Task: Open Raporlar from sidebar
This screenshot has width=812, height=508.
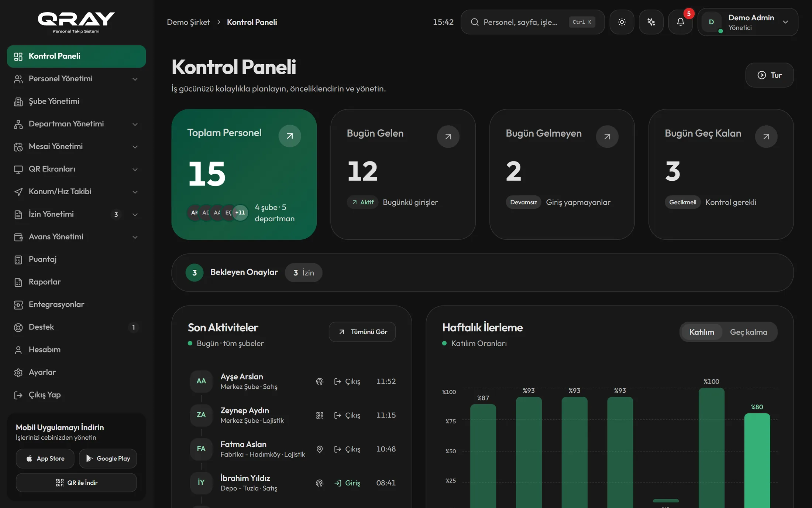Action: pos(76,282)
